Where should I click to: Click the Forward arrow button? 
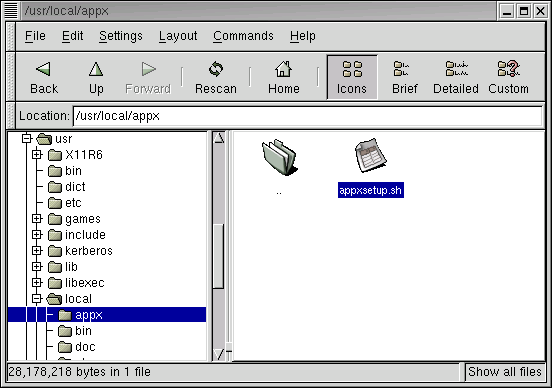148,78
